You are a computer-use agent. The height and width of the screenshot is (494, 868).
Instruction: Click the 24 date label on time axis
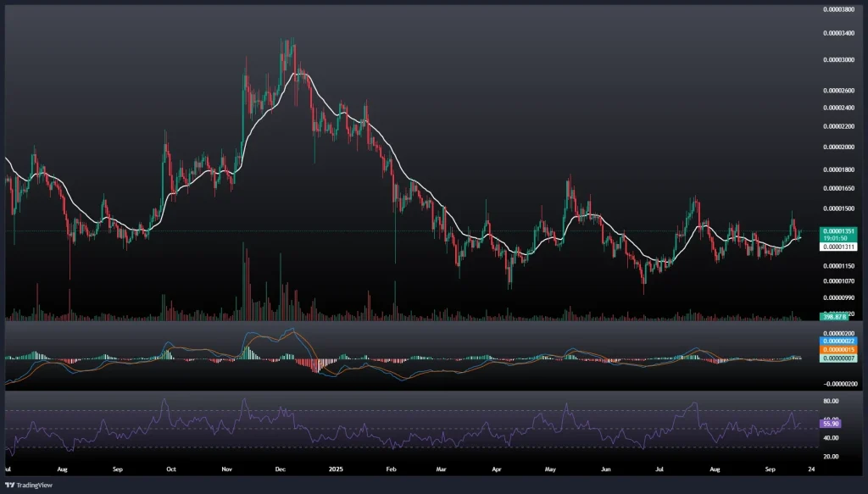click(813, 468)
